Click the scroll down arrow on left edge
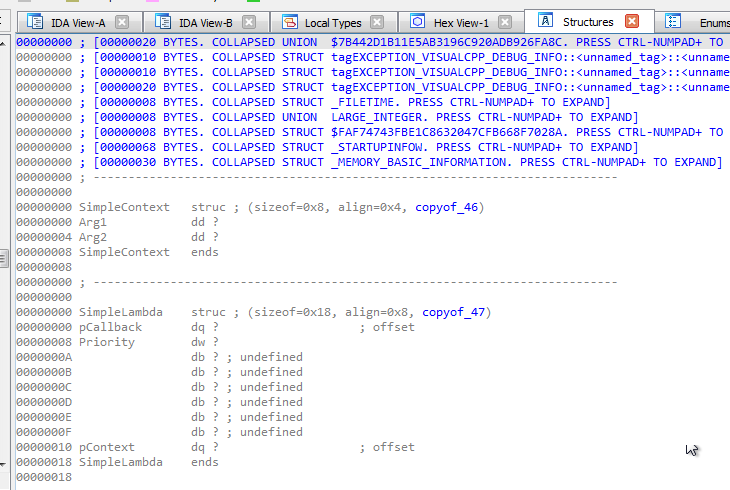 click(5, 465)
